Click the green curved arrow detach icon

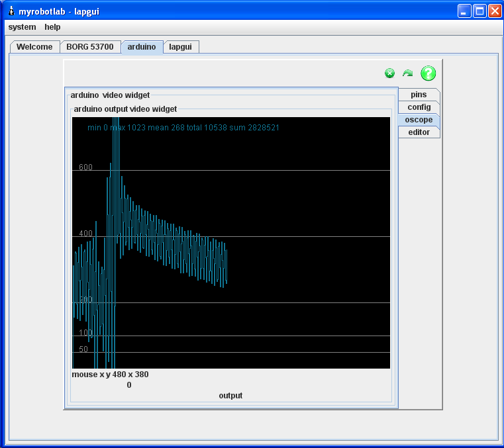pos(407,73)
